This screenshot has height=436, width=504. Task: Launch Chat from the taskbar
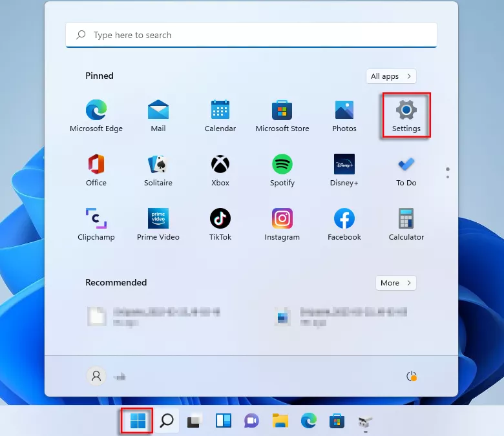pyautogui.click(x=251, y=420)
